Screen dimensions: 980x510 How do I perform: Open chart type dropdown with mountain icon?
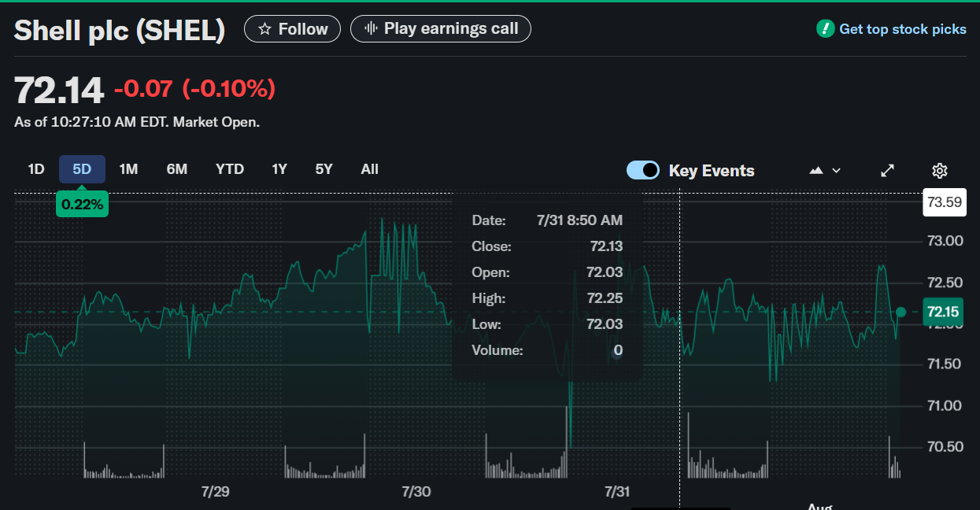(x=825, y=170)
